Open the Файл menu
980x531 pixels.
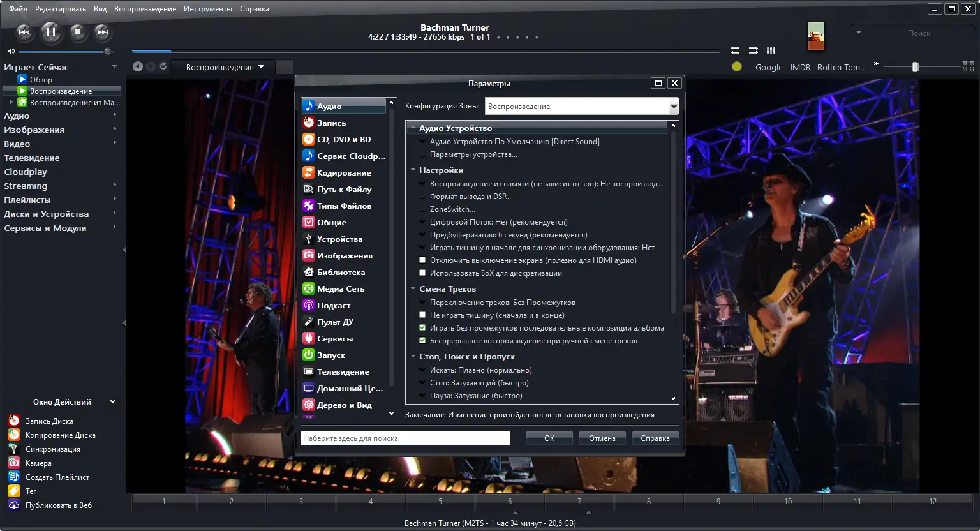tap(18, 9)
